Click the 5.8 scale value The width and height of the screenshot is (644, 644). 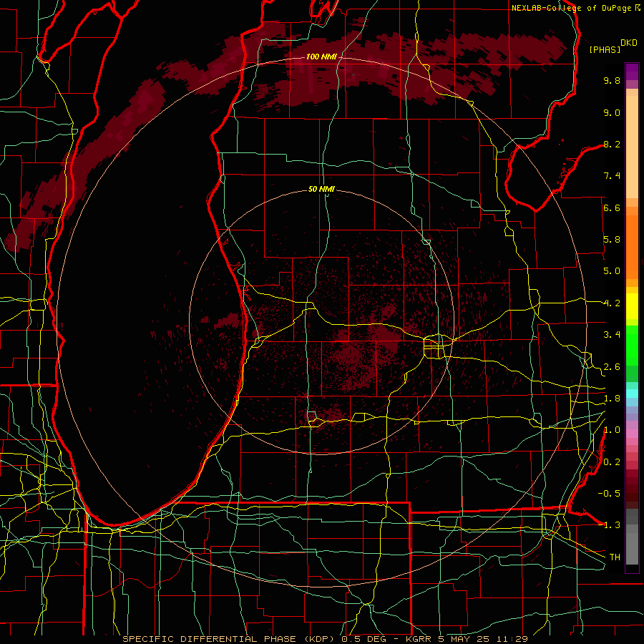(x=612, y=240)
